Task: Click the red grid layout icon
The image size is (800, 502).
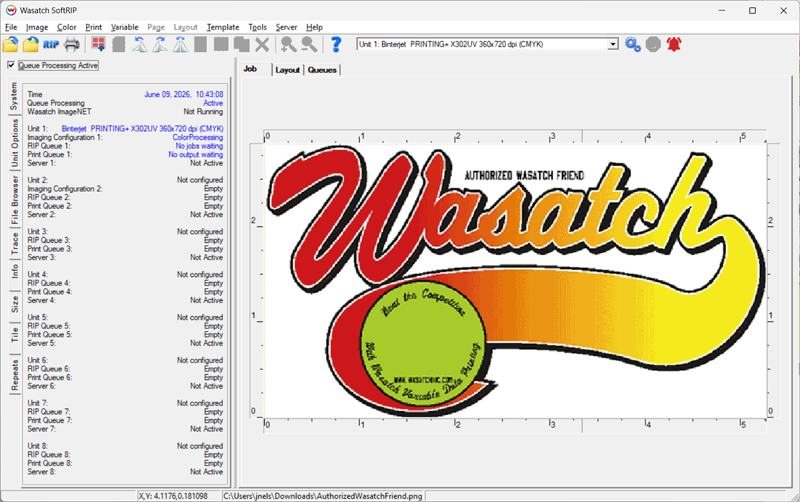Action: (x=98, y=44)
